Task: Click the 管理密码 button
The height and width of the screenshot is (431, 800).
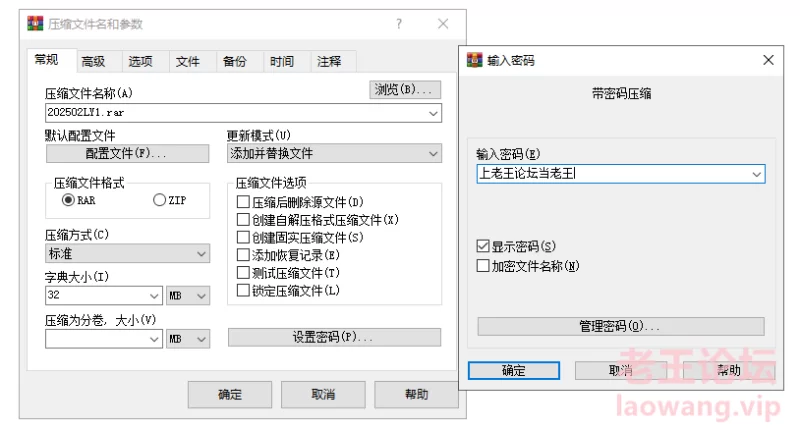Action: pos(621,326)
